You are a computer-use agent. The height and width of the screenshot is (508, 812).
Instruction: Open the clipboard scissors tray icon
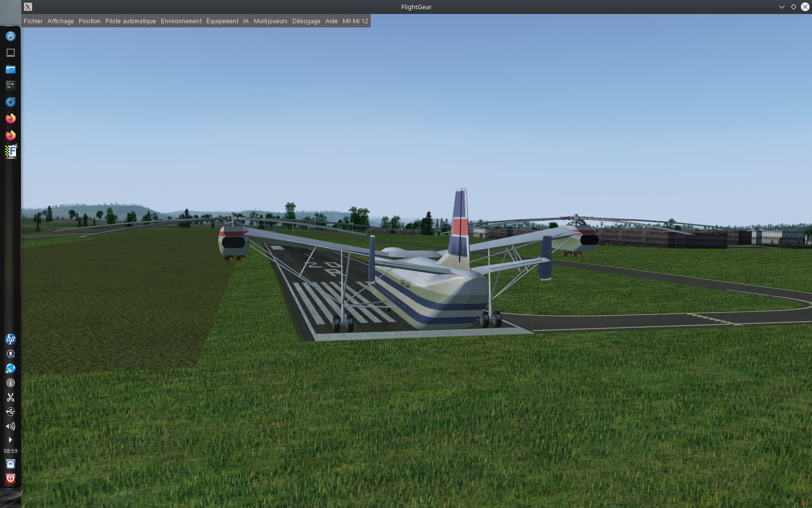(x=11, y=397)
